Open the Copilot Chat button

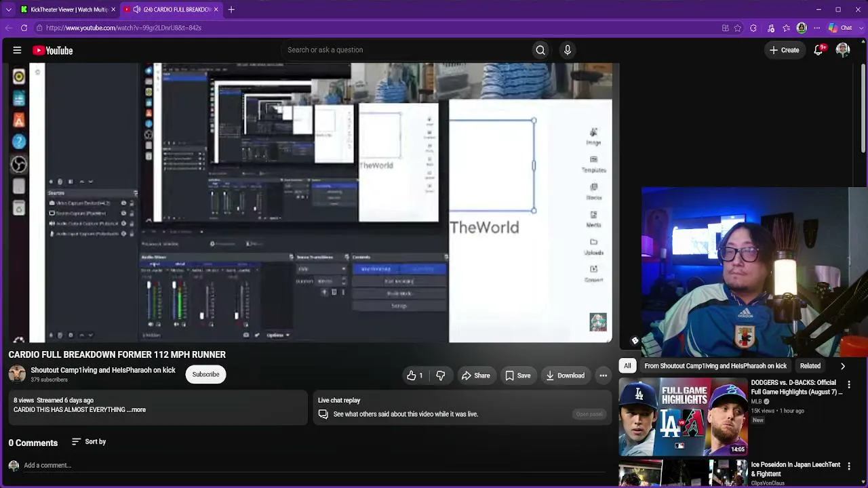click(840, 28)
